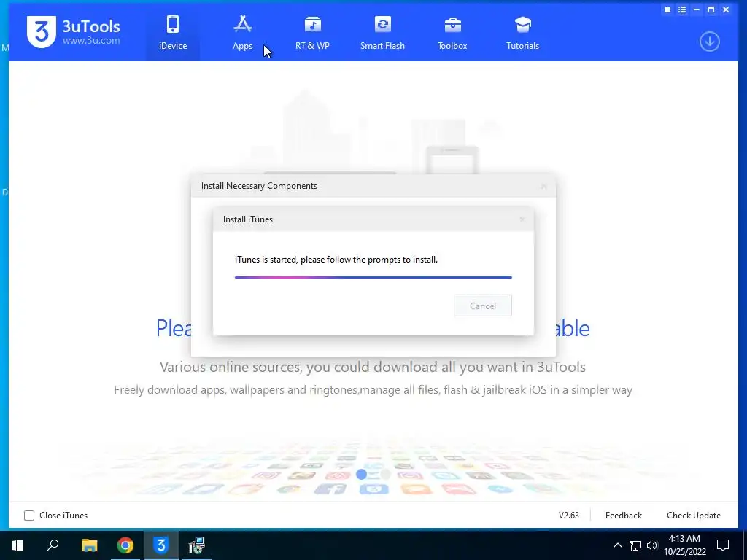Open the Windows Start menu

[18, 545]
